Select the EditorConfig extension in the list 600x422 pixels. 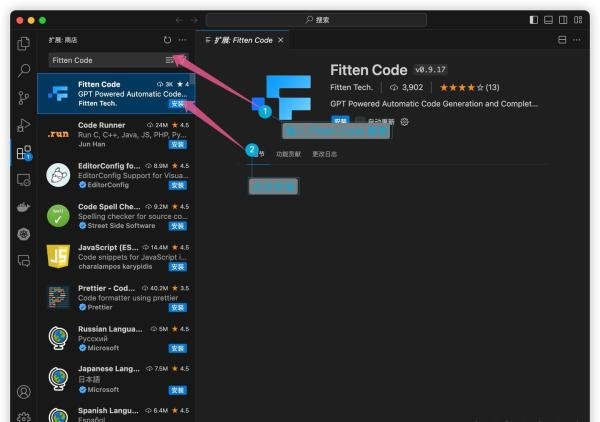[x=116, y=175]
